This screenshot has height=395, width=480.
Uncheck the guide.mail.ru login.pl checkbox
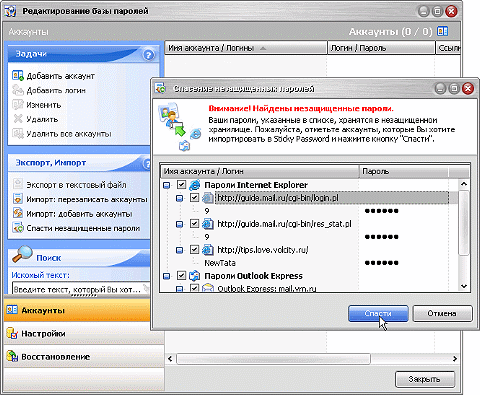(x=194, y=198)
